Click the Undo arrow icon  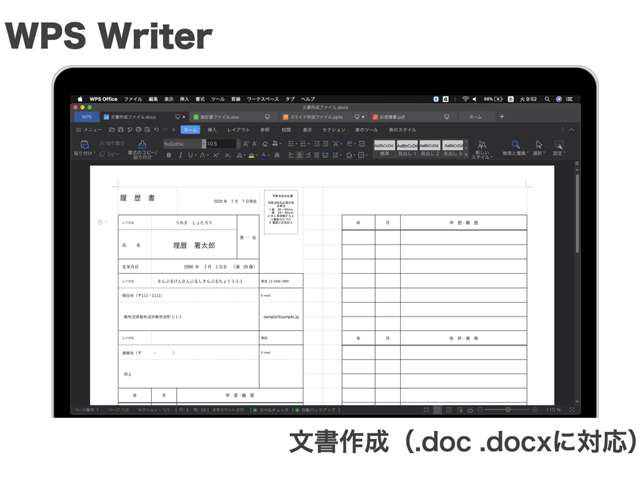(156, 130)
